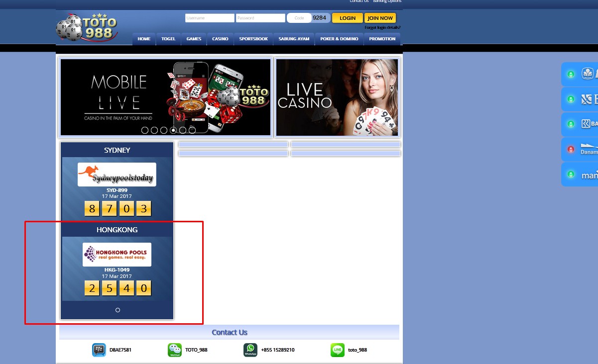Click the Forgot login details link
The width and height of the screenshot is (598, 364).
point(382,27)
